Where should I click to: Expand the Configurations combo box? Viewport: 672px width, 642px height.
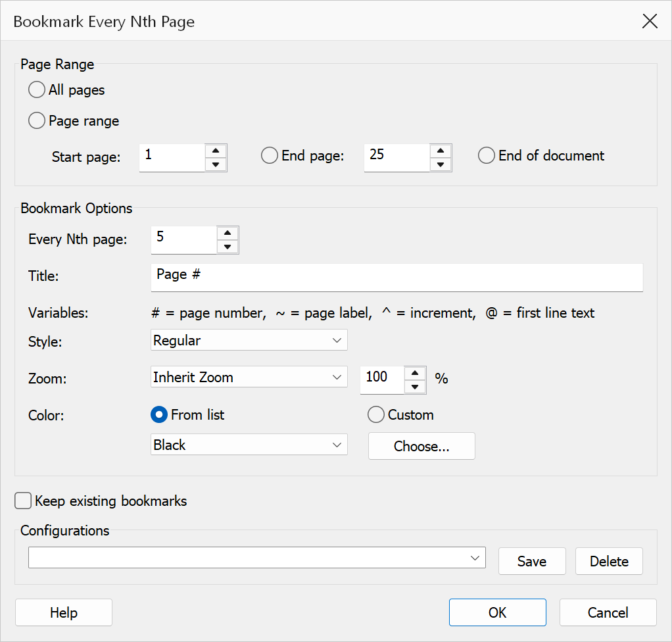(x=257, y=558)
